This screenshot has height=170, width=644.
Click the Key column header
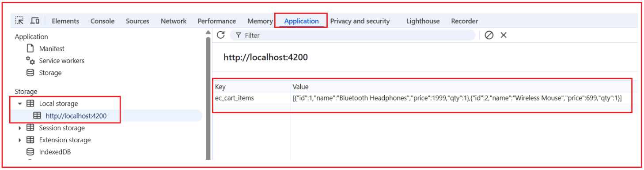(252, 87)
